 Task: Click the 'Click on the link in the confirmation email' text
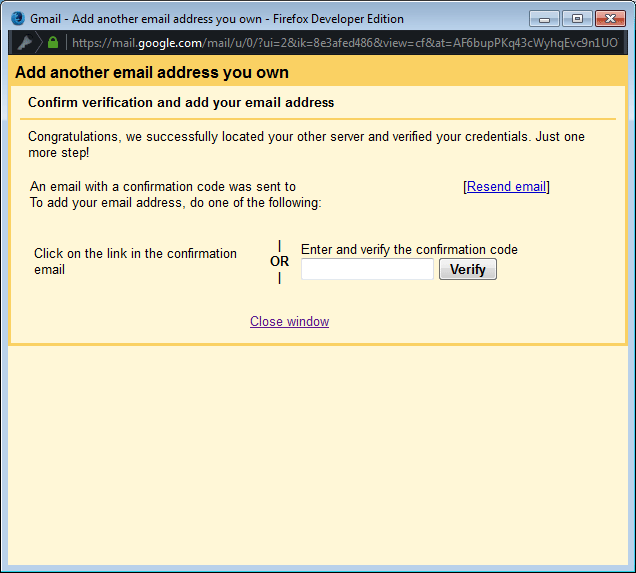(135, 261)
